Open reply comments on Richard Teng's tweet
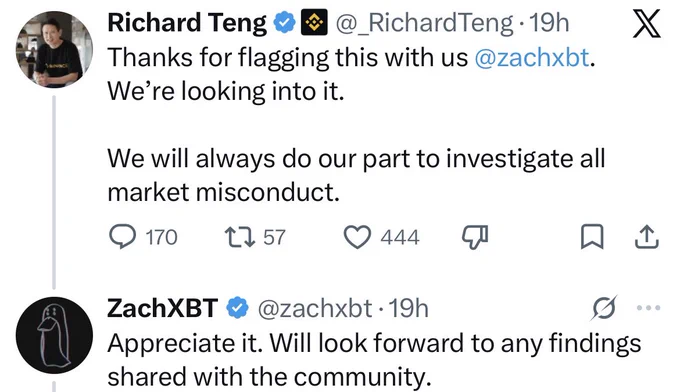The width and height of the screenshot is (680, 392). [x=143, y=237]
